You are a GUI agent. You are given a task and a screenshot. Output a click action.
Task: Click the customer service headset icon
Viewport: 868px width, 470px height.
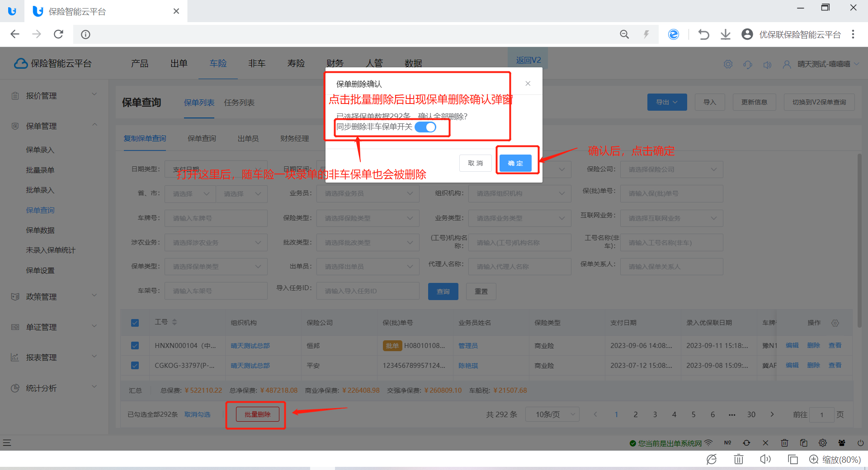(747, 64)
